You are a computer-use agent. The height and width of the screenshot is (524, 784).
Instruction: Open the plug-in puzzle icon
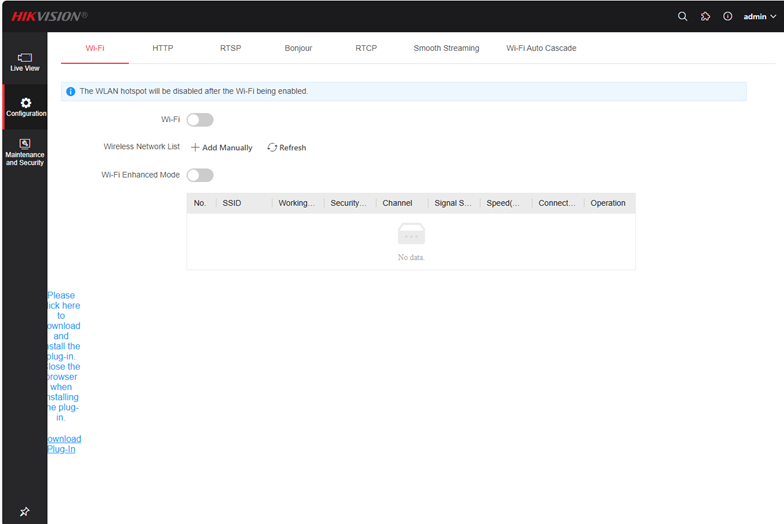click(705, 16)
